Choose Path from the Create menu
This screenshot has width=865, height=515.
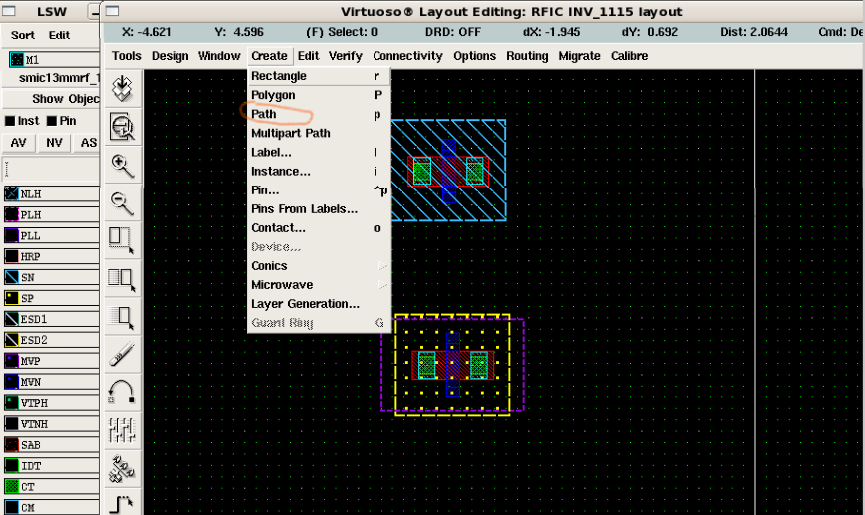pyautogui.click(x=319, y=114)
